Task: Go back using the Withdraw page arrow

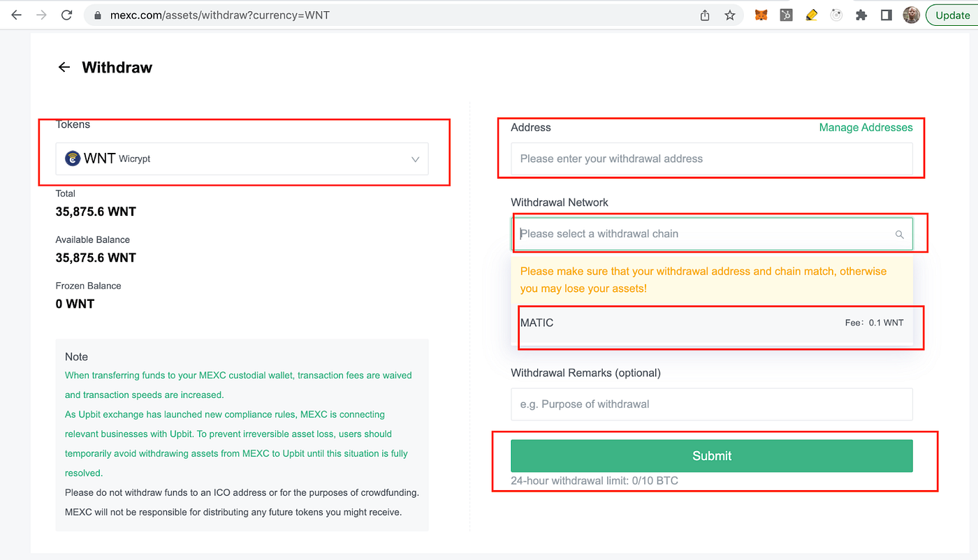Action: point(64,67)
